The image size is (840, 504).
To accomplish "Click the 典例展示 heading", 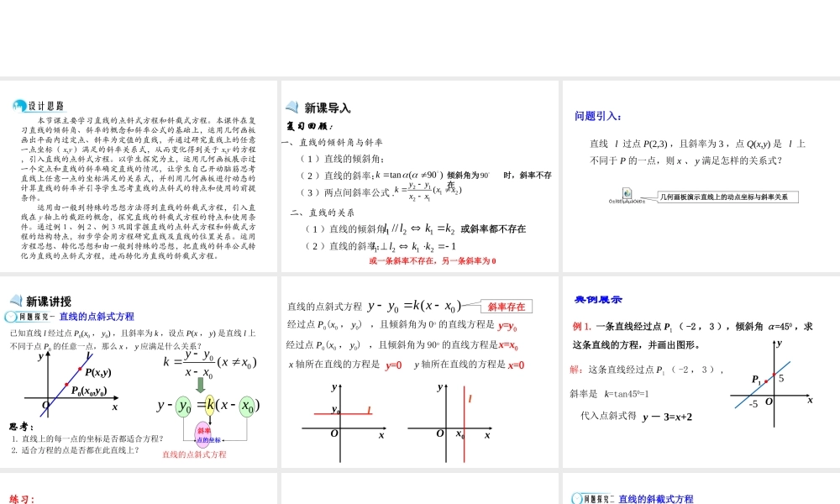I will tap(598, 300).
